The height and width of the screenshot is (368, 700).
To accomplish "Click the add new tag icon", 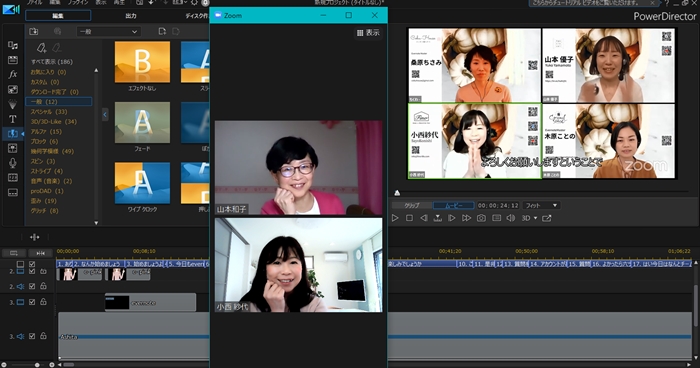I will [42, 47].
